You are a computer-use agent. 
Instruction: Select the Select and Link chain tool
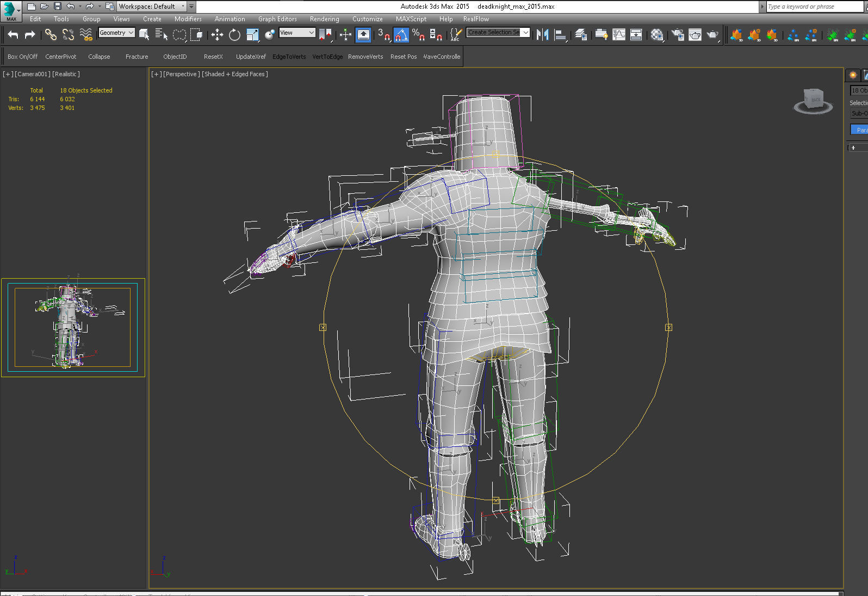pyautogui.click(x=51, y=35)
